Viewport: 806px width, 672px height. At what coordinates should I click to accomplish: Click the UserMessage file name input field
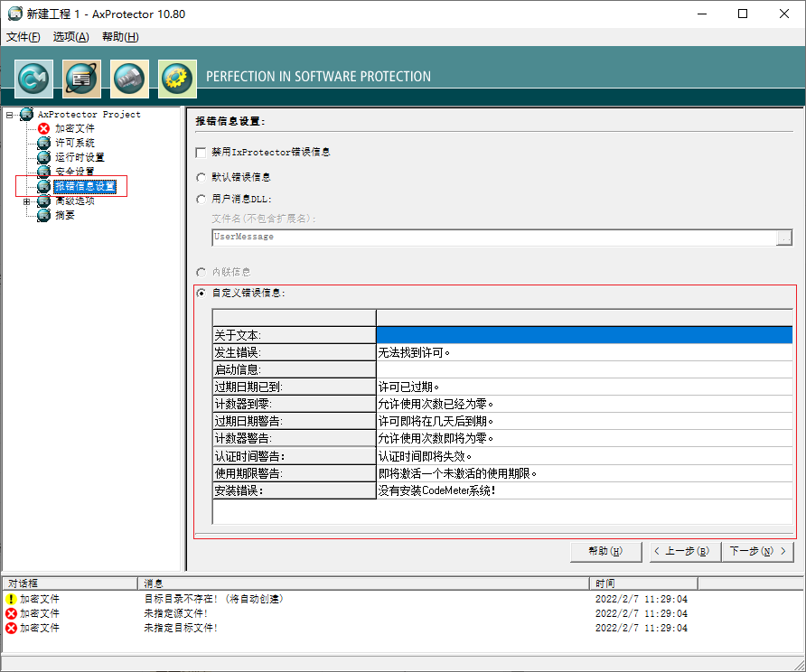(494, 238)
